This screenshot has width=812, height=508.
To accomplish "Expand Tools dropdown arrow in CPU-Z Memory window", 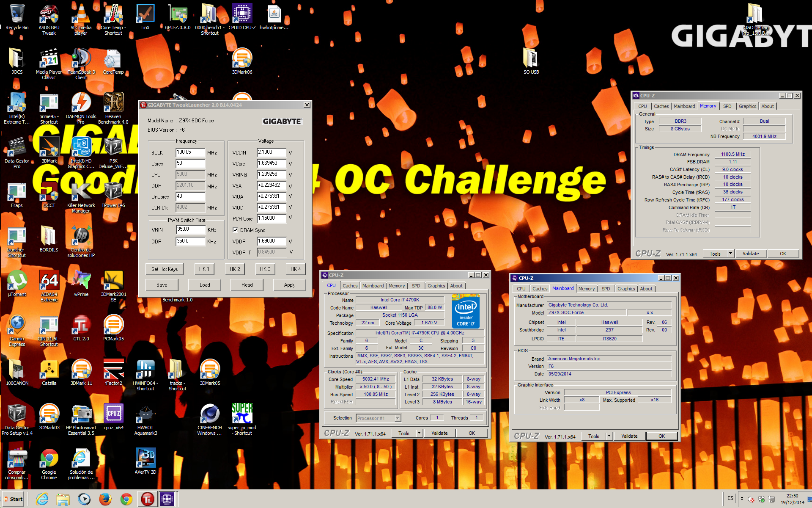I will pos(730,254).
